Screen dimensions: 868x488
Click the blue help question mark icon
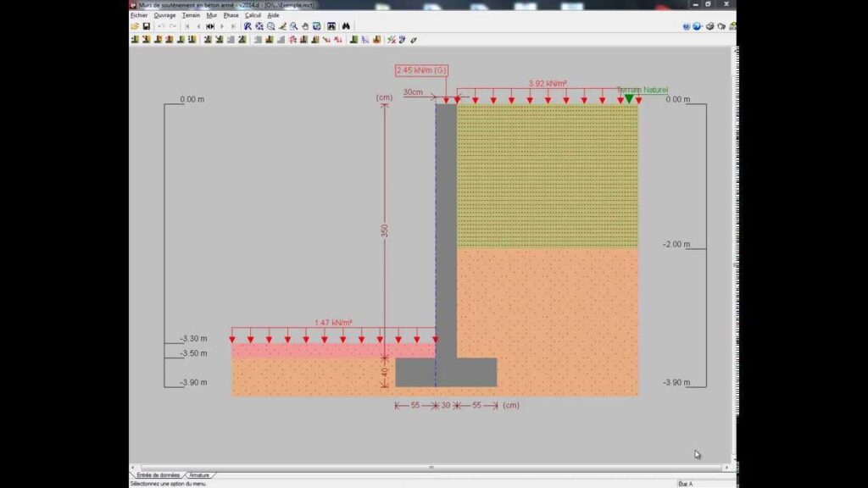[686, 26]
